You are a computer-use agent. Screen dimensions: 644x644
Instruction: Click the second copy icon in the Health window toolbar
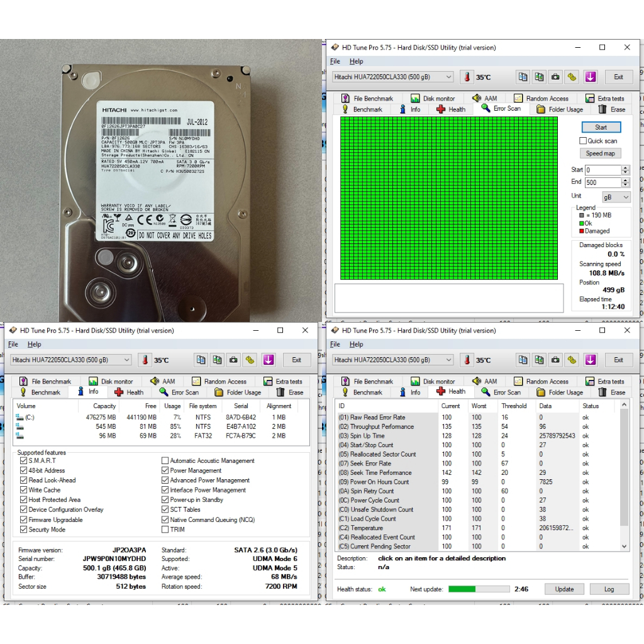pyautogui.click(x=539, y=360)
